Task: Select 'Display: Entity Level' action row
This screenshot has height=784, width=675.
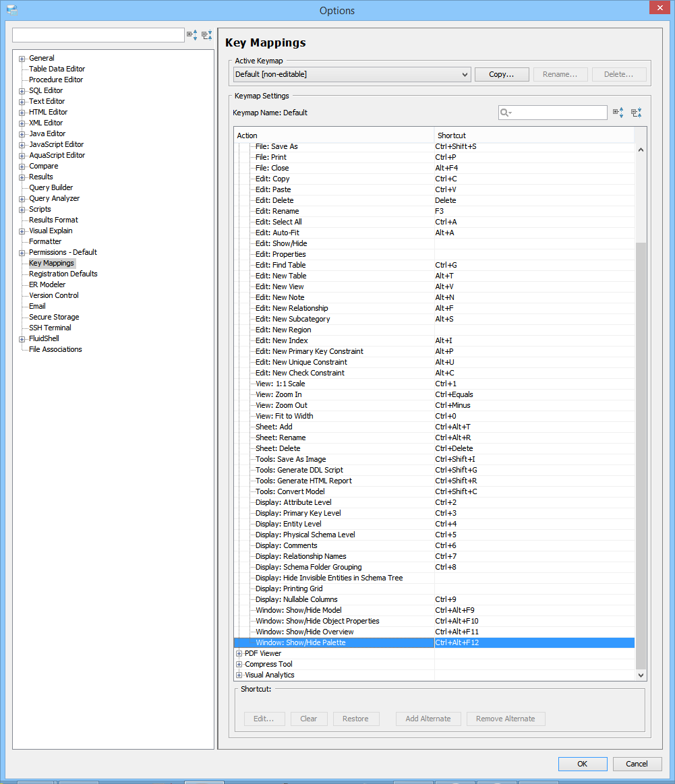Action: click(x=434, y=524)
